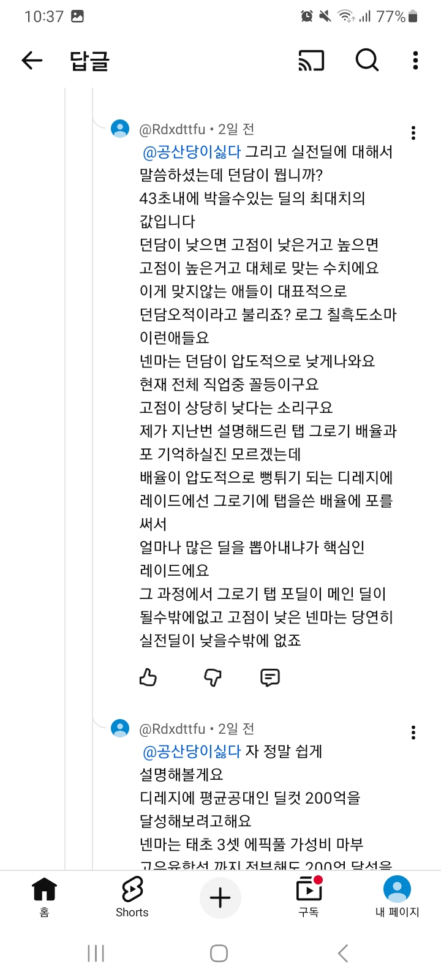This screenshot has height=980, width=441.
Task: Go to the 홈 tab
Action: [x=44, y=897]
